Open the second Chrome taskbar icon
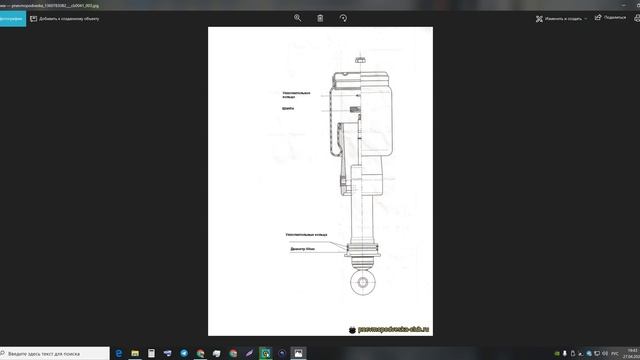This screenshot has width=640, height=360. [x=233, y=353]
